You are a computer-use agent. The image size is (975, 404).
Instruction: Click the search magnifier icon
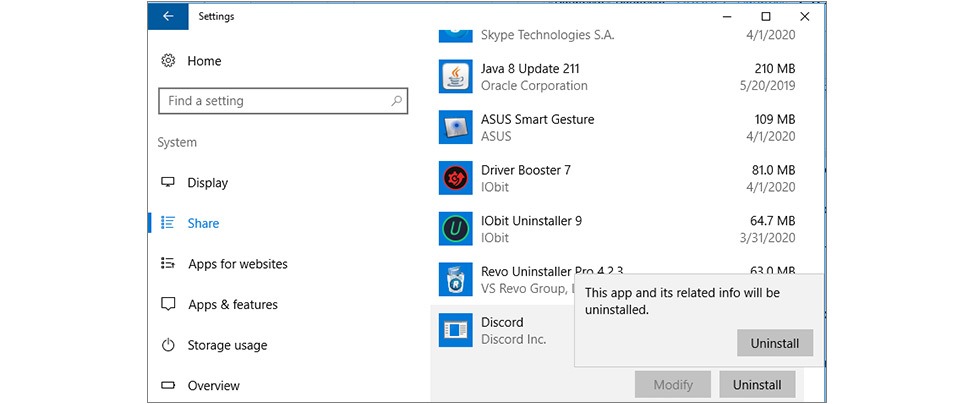pos(396,101)
